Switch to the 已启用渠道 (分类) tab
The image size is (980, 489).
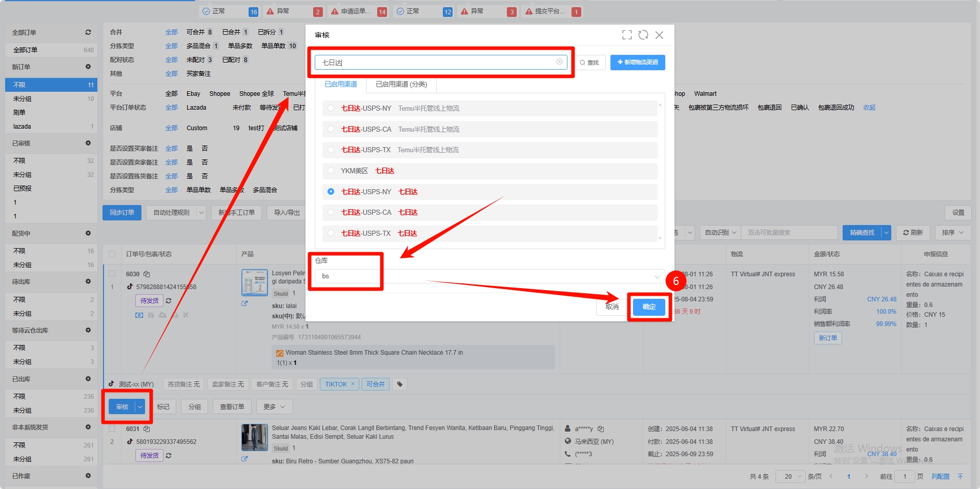pyautogui.click(x=401, y=85)
